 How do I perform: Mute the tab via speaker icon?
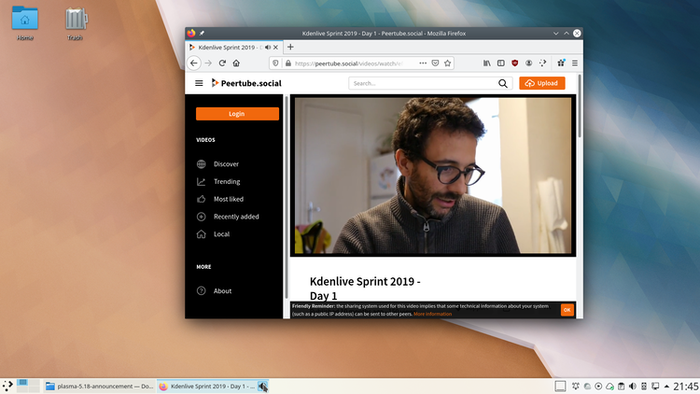267,47
